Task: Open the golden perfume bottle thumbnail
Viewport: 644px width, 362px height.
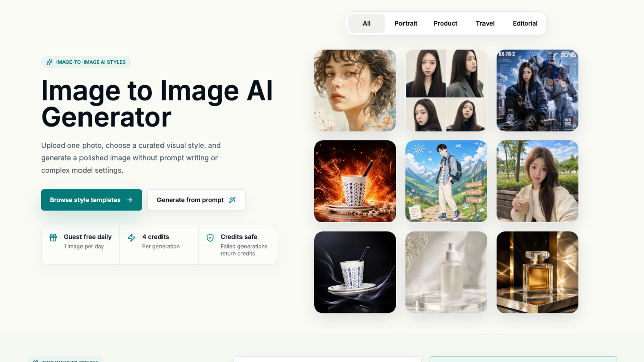Action: pyautogui.click(x=537, y=273)
